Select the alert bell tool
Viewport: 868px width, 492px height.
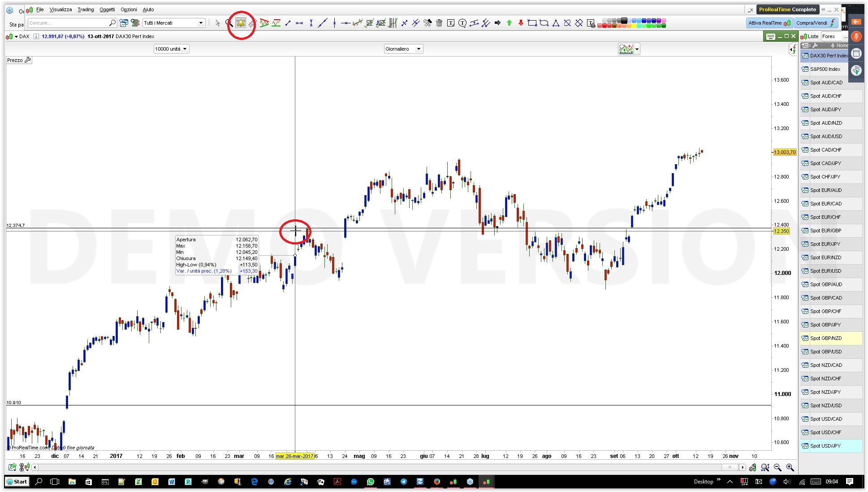coord(241,23)
